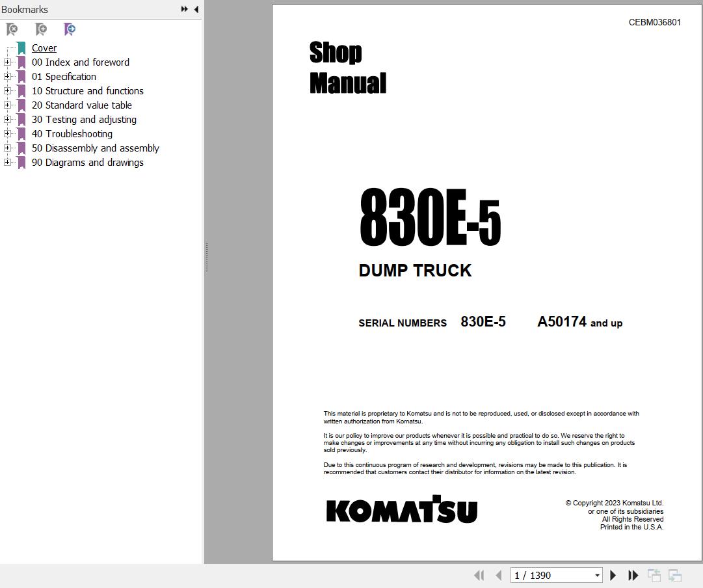703x588 pixels.
Task: Open the 40 Troubleshooting section
Action: pos(72,134)
